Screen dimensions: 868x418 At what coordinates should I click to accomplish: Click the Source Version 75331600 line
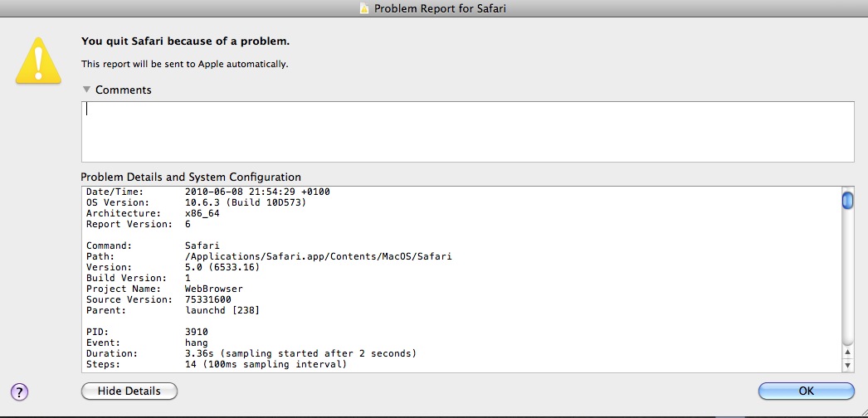point(158,299)
